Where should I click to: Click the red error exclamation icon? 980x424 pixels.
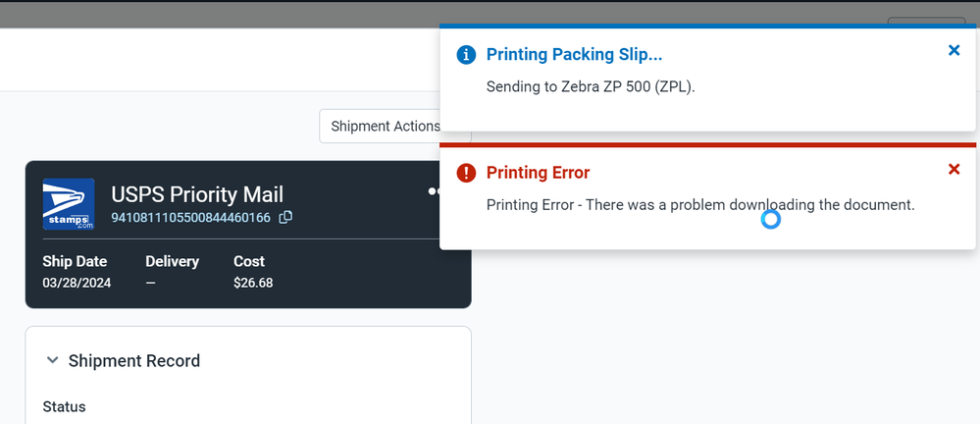467,173
